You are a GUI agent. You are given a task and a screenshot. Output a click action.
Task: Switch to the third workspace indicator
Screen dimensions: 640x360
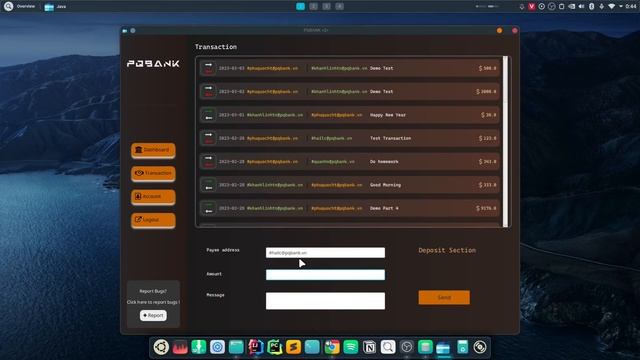[x=327, y=6]
